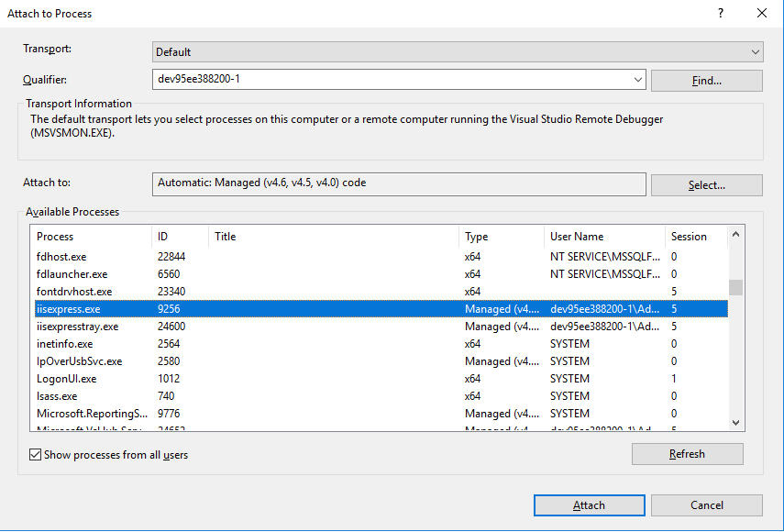
Task: Sort by Session column header
Action: [695, 237]
